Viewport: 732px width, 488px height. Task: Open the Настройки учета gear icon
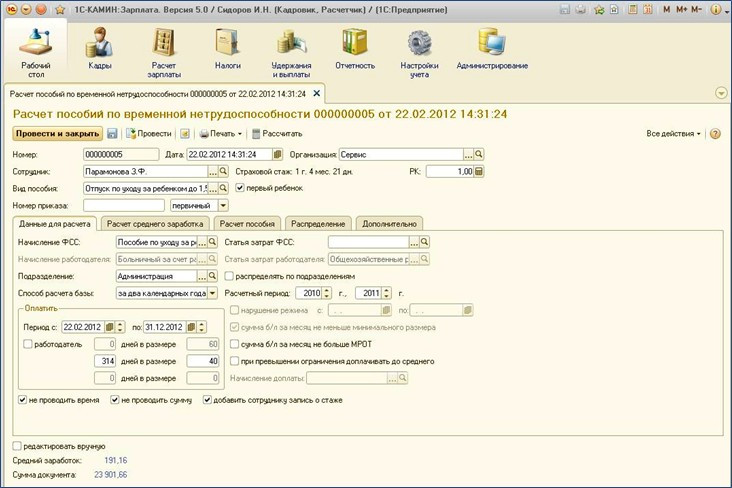[421, 43]
